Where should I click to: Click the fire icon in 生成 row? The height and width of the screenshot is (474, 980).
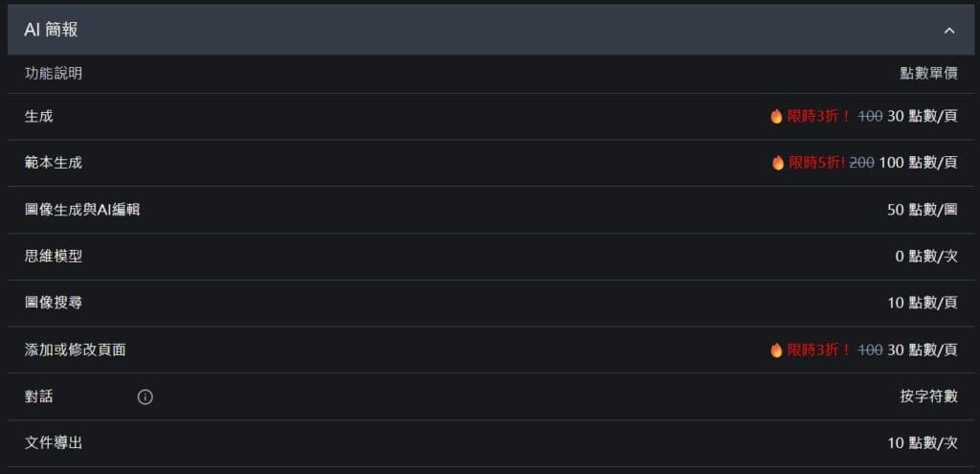pos(777,116)
